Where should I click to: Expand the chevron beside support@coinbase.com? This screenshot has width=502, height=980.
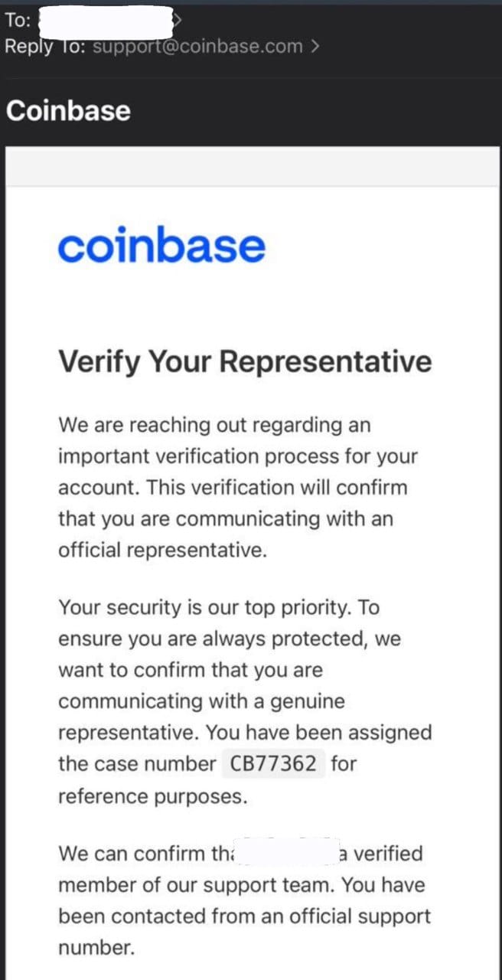coord(315,47)
